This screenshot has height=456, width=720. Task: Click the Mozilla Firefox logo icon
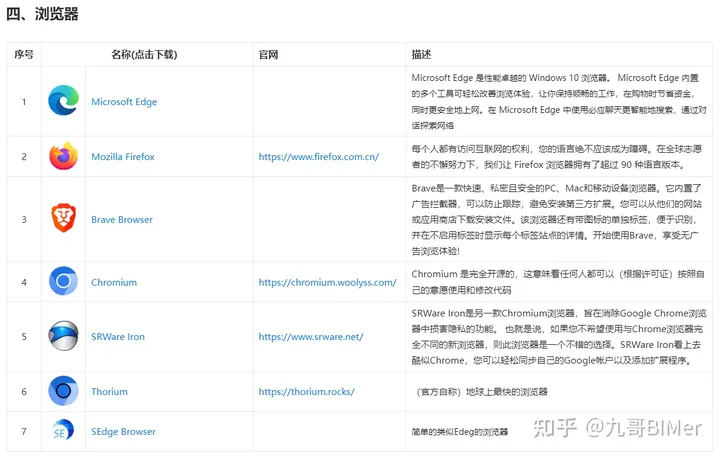coord(63,156)
